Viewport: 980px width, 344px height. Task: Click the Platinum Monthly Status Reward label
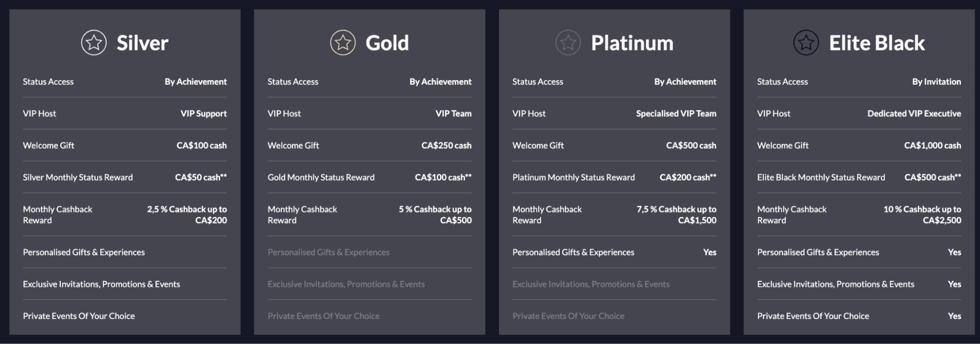[574, 177]
